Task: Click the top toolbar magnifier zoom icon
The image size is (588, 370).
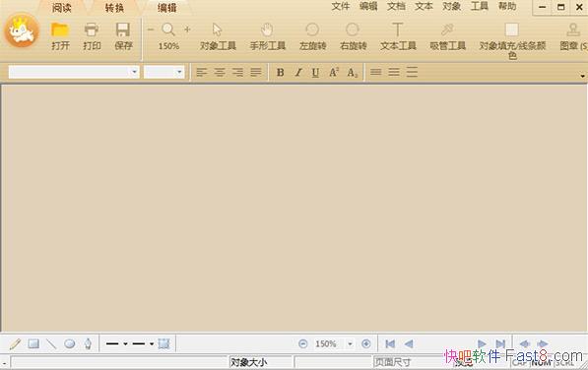Action: pyautogui.click(x=168, y=30)
